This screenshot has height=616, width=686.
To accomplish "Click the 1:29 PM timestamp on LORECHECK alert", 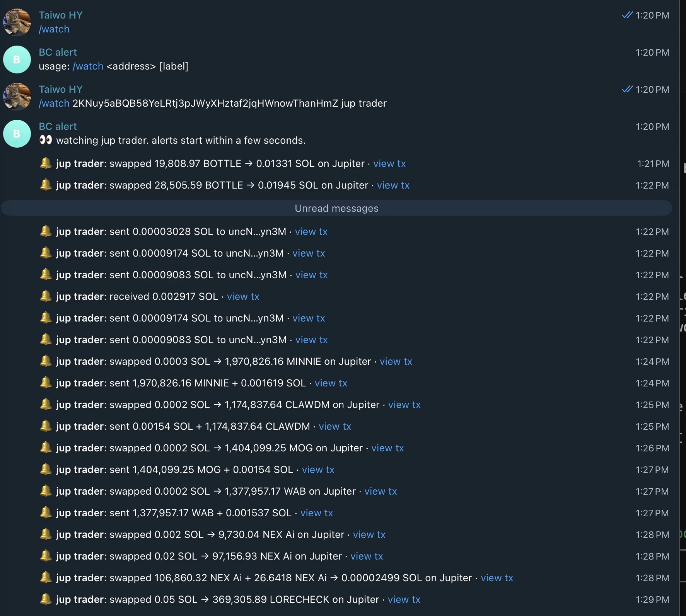I will (652, 600).
